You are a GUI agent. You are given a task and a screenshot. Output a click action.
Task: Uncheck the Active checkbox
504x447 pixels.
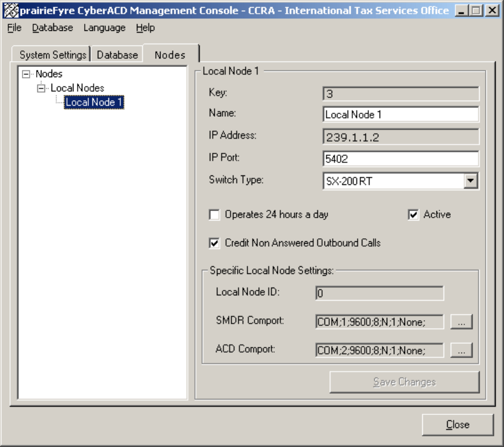point(413,215)
